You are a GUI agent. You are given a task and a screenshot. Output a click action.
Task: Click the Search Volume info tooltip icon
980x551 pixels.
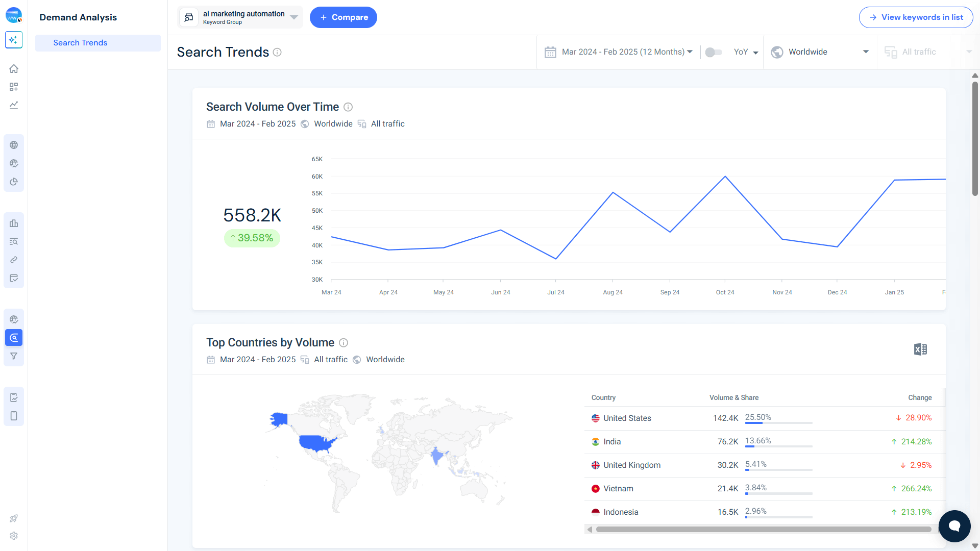pos(348,107)
